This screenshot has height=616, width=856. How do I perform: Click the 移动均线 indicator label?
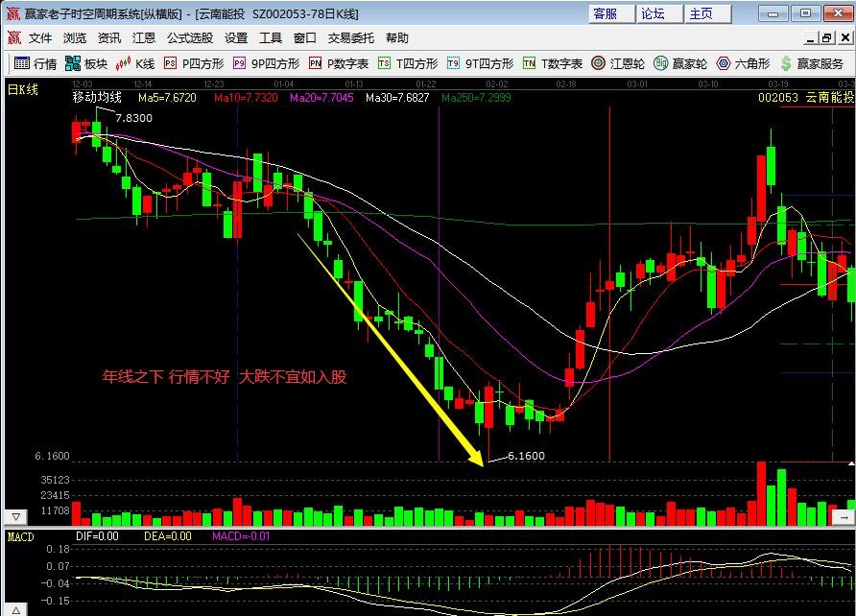[97, 97]
